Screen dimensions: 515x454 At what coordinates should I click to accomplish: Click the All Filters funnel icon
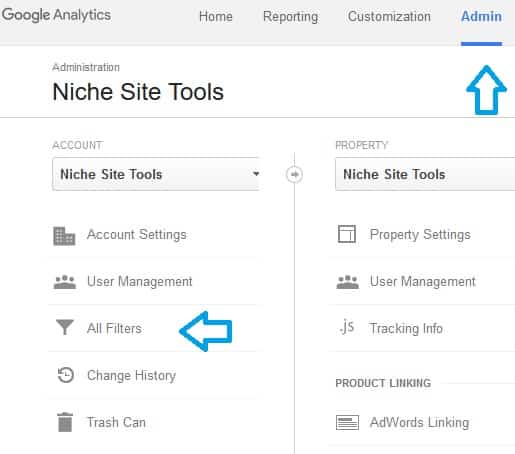click(x=65, y=327)
